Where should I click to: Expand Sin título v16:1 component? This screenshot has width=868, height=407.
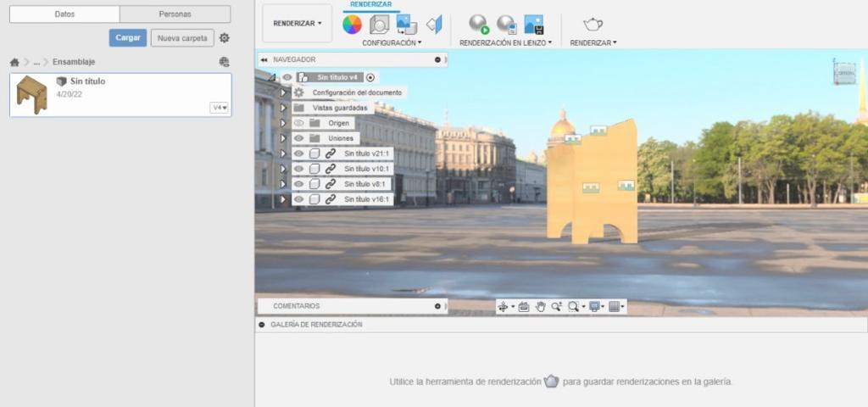coord(283,198)
